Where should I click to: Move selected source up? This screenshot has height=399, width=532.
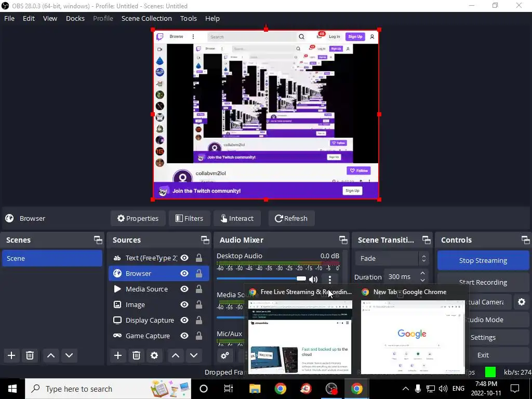tap(176, 355)
